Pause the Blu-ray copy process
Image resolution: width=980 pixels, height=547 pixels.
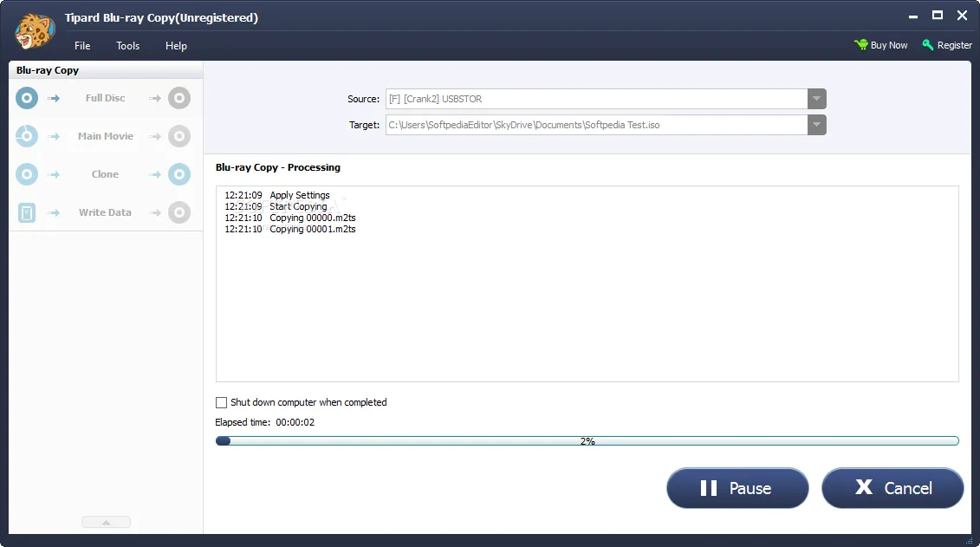tap(737, 488)
